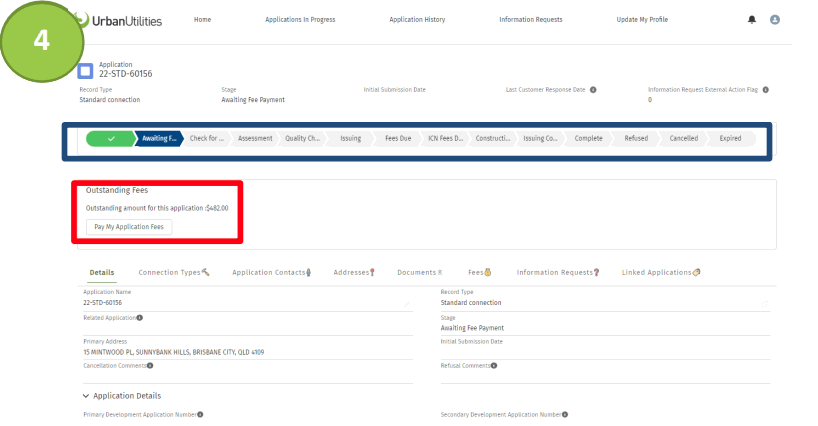Click the completed checkmark stage
Image resolution: width=818 pixels, height=426 pixels.
tap(111, 138)
